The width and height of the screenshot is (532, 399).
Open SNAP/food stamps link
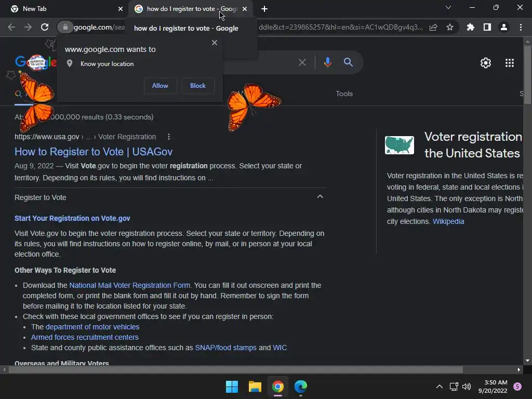[x=225, y=348]
